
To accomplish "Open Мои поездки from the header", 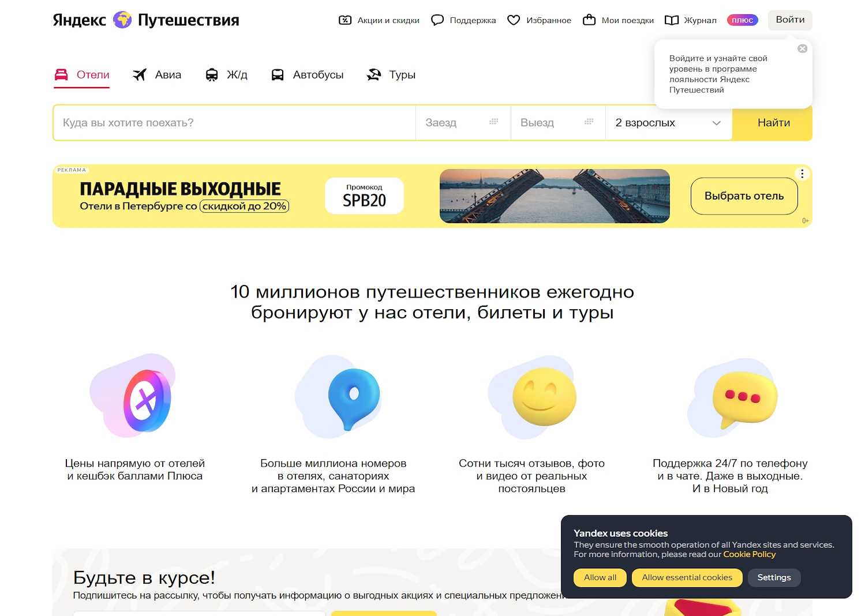I will pyautogui.click(x=618, y=20).
